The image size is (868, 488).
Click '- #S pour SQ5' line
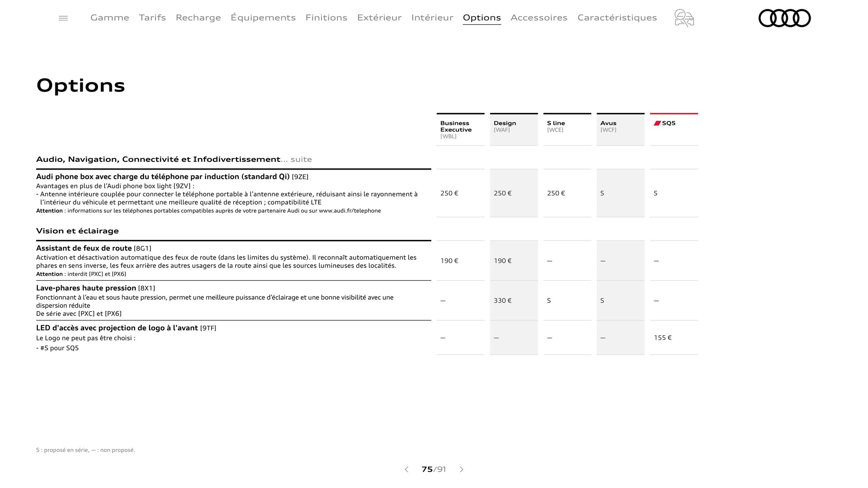pos(57,348)
